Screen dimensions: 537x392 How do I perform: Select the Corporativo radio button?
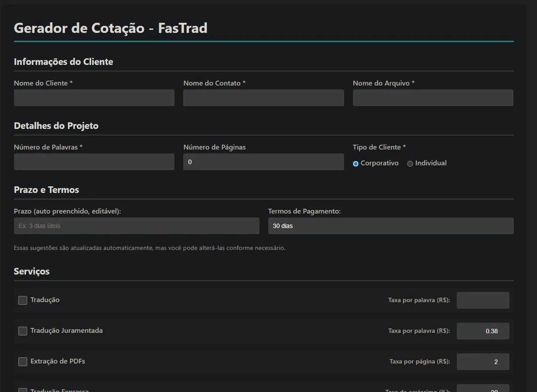coord(356,164)
